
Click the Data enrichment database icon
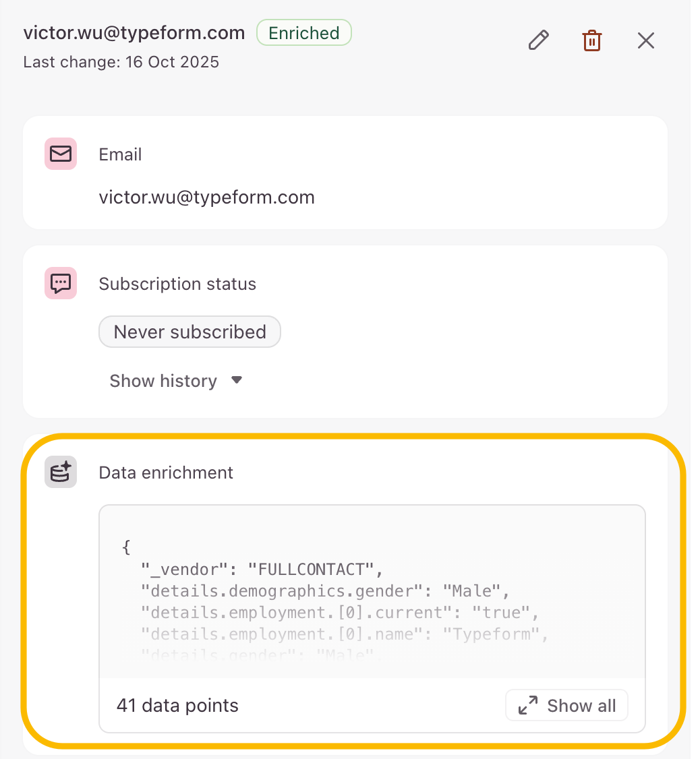click(61, 473)
